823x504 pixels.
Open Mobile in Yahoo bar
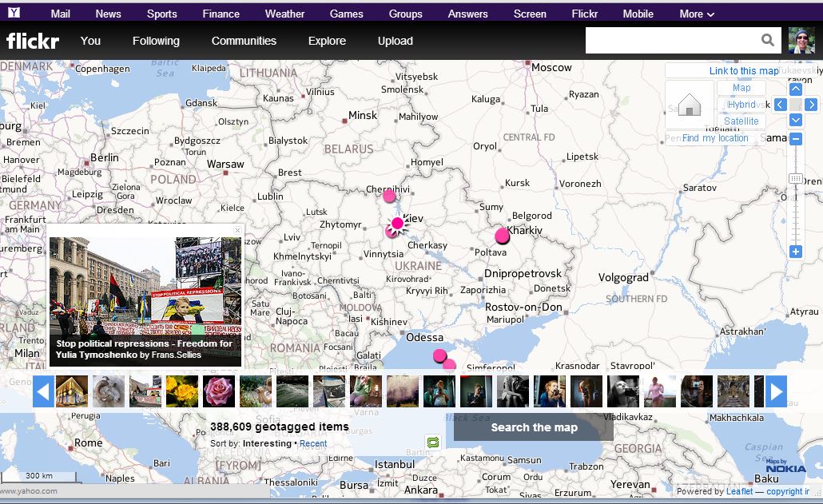click(x=638, y=14)
